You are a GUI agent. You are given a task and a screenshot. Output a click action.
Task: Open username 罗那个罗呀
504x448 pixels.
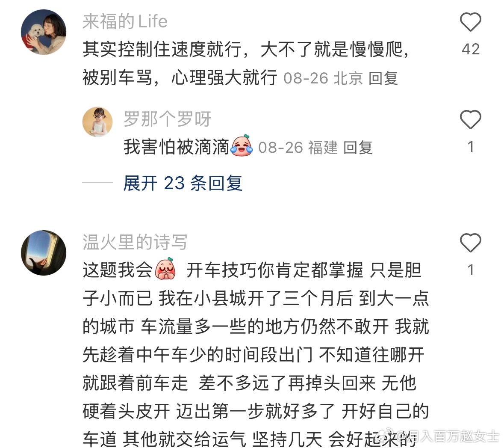click(x=167, y=119)
